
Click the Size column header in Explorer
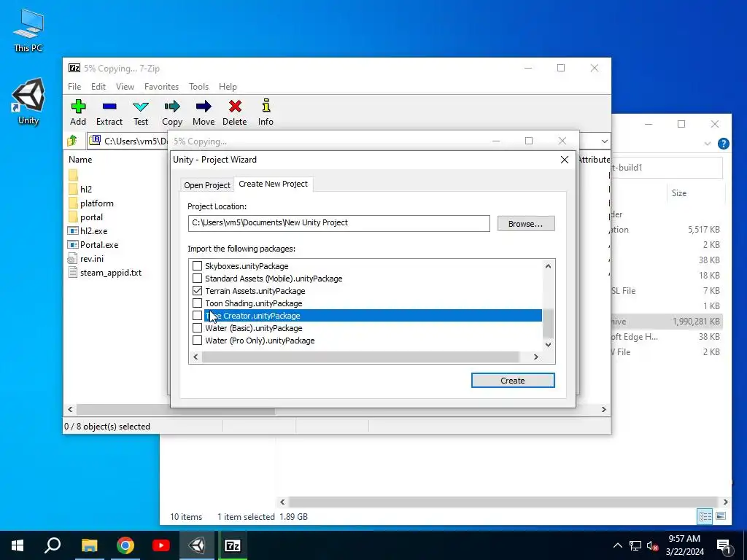pos(679,192)
